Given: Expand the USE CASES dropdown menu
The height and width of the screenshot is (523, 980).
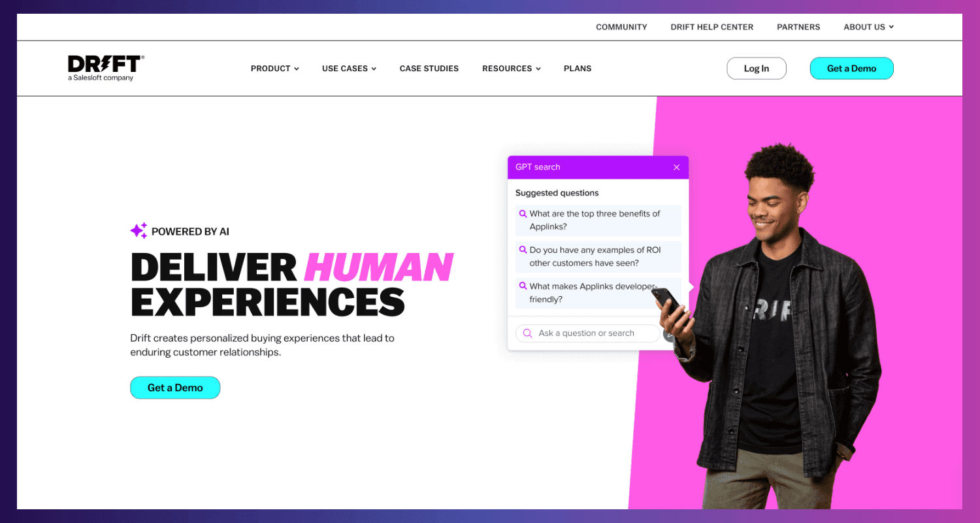Looking at the screenshot, I should [349, 69].
